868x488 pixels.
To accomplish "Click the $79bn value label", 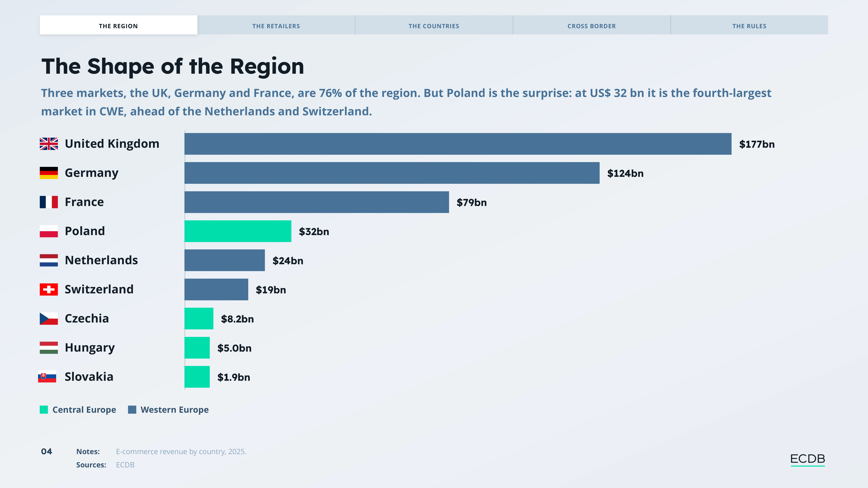I will pyautogui.click(x=471, y=202).
